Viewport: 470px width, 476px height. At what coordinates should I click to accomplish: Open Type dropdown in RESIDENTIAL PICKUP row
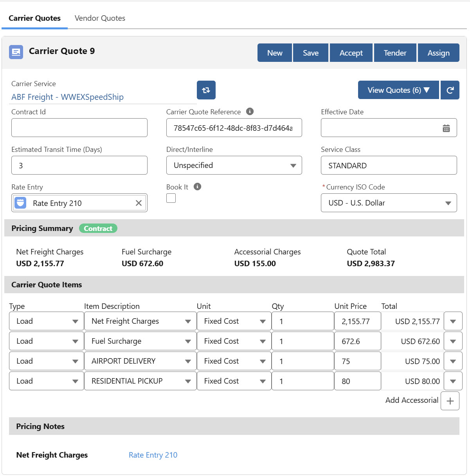(47, 381)
